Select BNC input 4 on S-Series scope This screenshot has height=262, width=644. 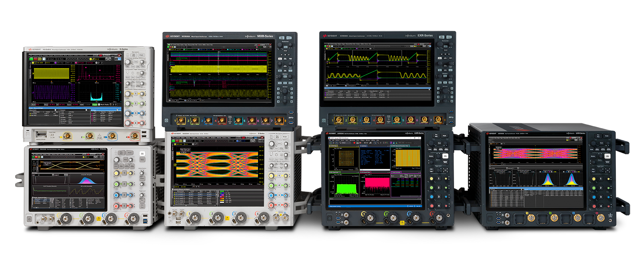[135, 136]
